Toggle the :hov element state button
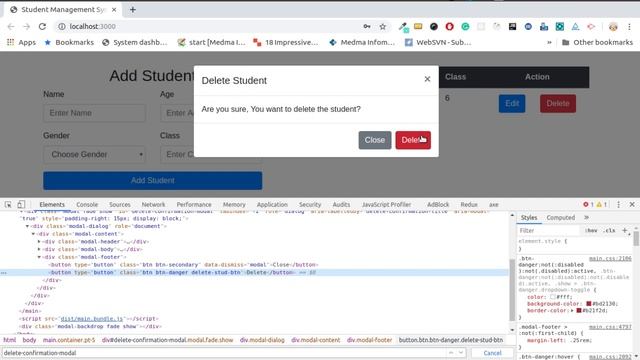640x360 pixels. pos(591,231)
